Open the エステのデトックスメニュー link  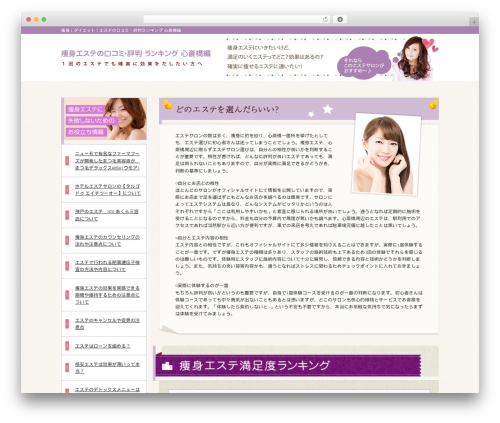point(107,390)
